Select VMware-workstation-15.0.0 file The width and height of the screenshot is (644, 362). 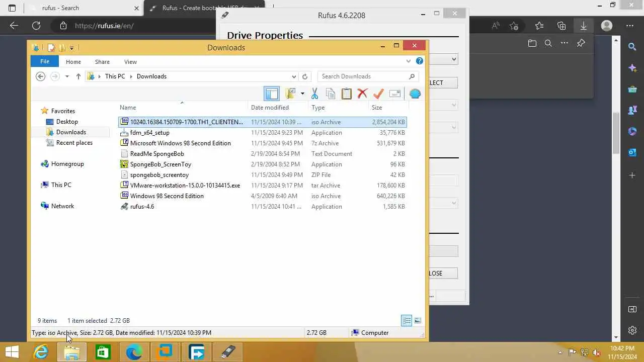262,186
